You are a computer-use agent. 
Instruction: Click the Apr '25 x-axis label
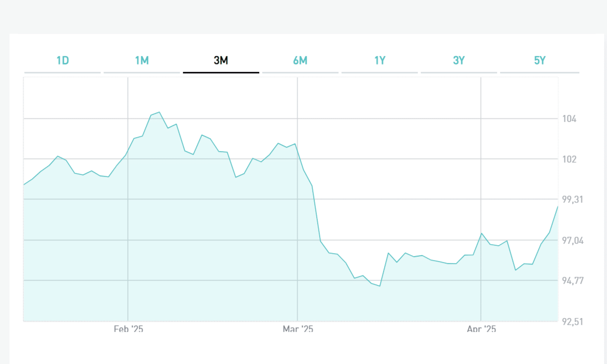click(x=481, y=329)
